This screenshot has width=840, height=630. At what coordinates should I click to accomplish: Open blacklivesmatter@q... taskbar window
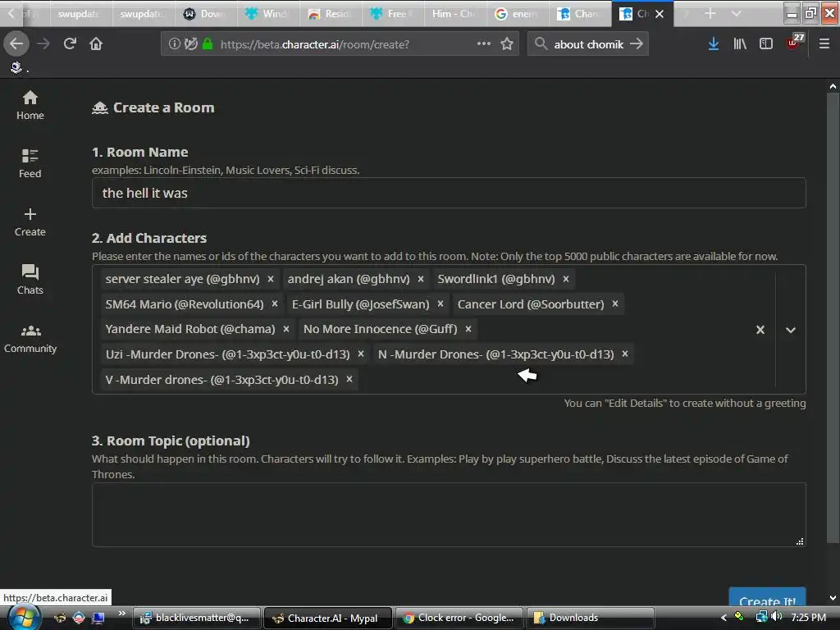[197, 618]
